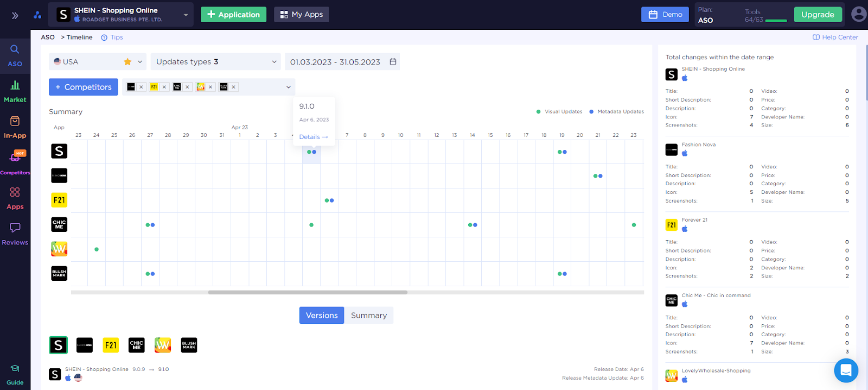Image resolution: width=868 pixels, height=390 pixels.
Task: Click the + Application button
Action: [x=233, y=15]
